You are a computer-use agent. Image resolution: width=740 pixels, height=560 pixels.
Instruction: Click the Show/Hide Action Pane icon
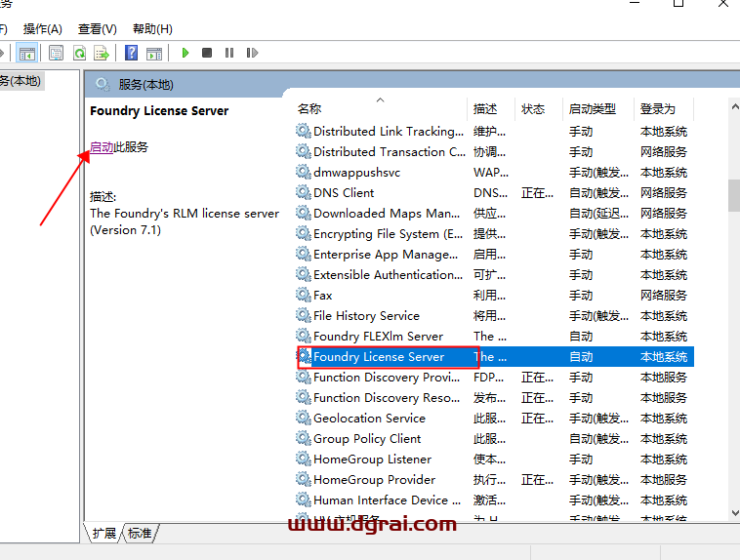pyautogui.click(x=154, y=54)
